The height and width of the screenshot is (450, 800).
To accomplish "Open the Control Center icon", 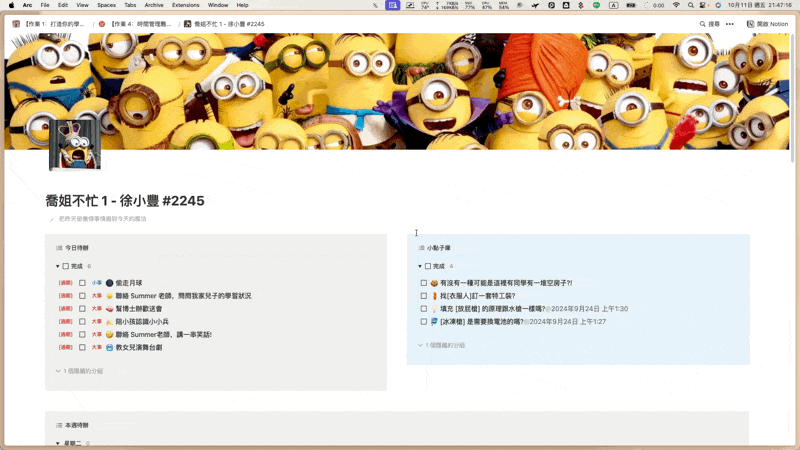I will 704,5.
